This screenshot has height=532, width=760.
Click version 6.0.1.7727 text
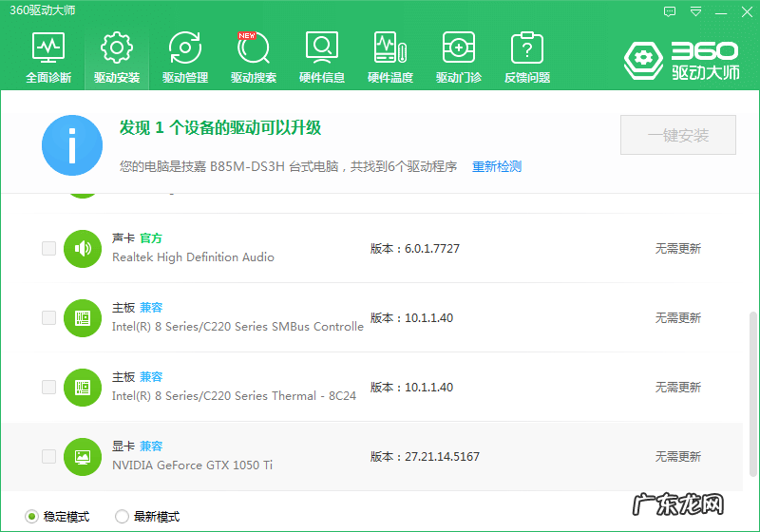[x=432, y=249]
